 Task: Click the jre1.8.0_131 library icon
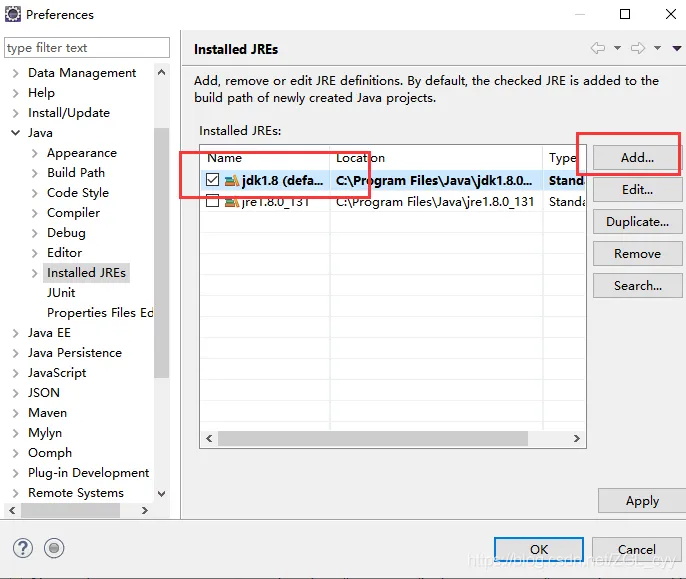coord(231,202)
